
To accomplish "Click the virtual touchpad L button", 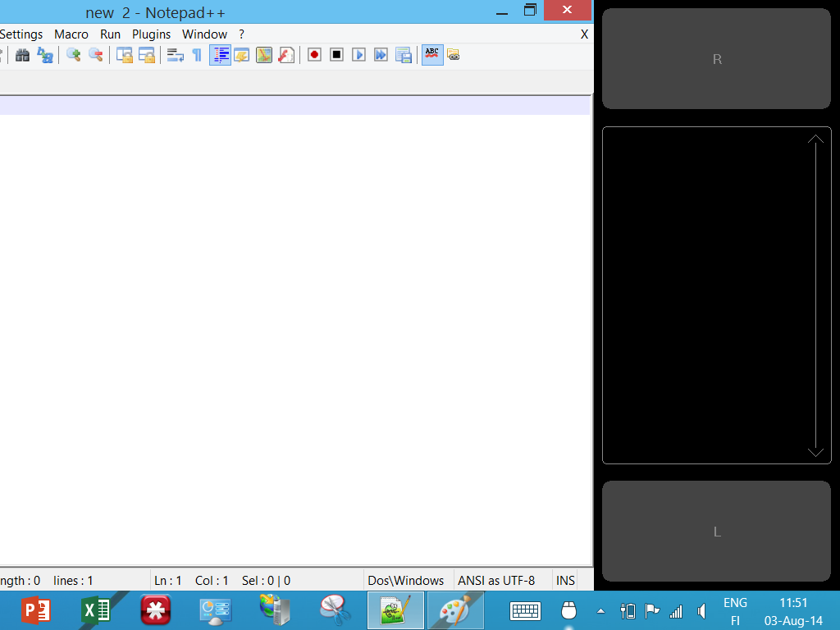I will (x=717, y=532).
